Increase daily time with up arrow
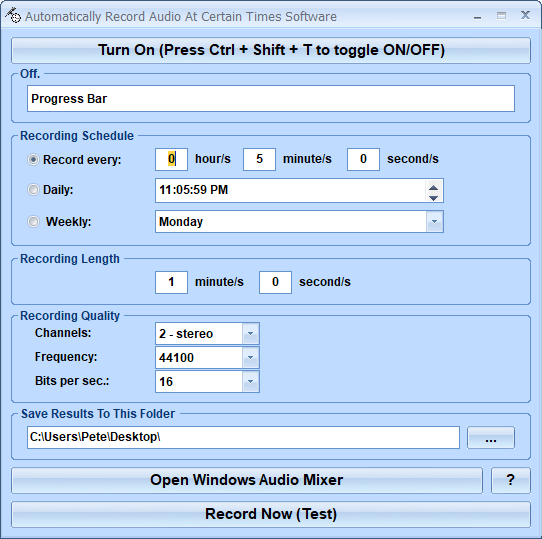The height and width of the screenshot is (539, 542). tap(433, 187)
